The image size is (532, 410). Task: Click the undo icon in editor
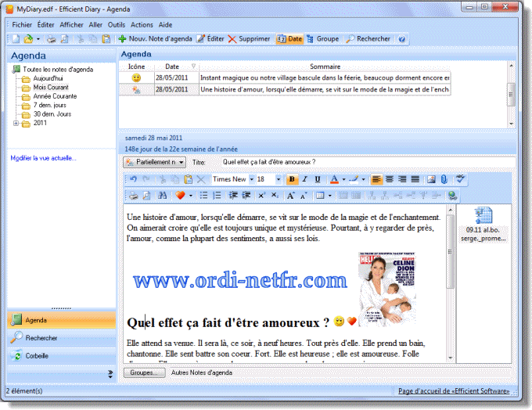tap(133, 179)
